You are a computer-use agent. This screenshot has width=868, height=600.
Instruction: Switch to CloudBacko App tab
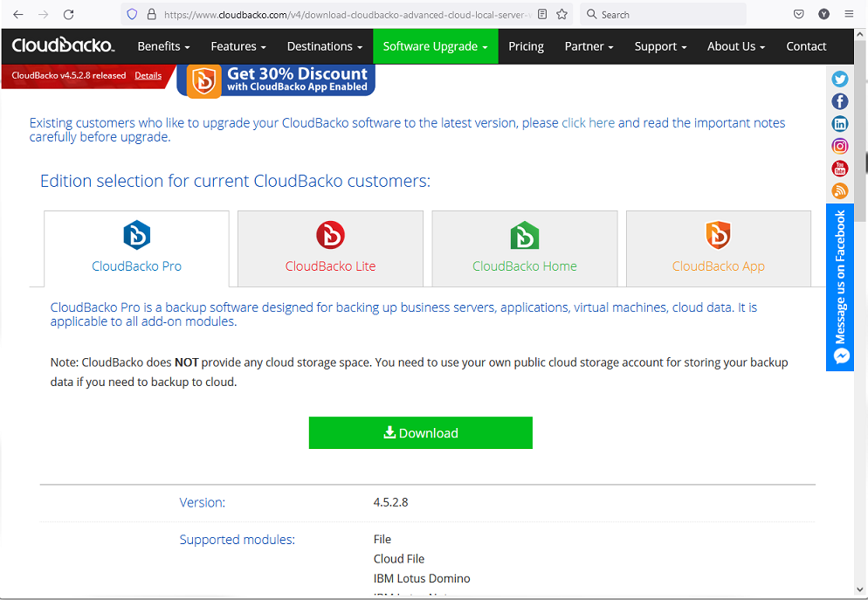pyautogui.click(x=719, y=249)
